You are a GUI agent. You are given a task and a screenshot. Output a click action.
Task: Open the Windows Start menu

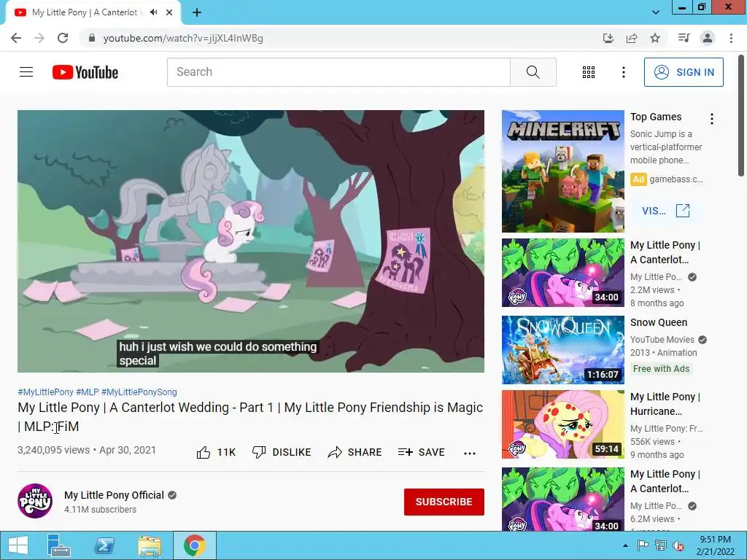[x=18, y=545]
